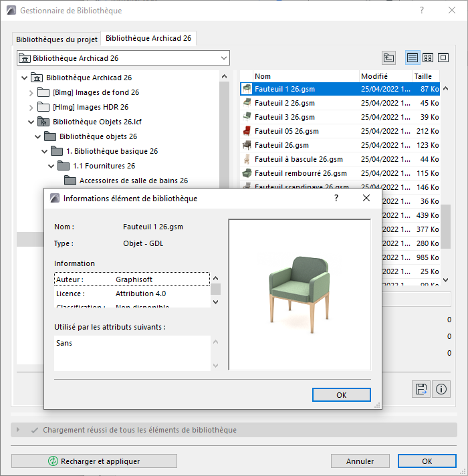
Task: Expand the loading status message triangle
Action: point(18,430)
